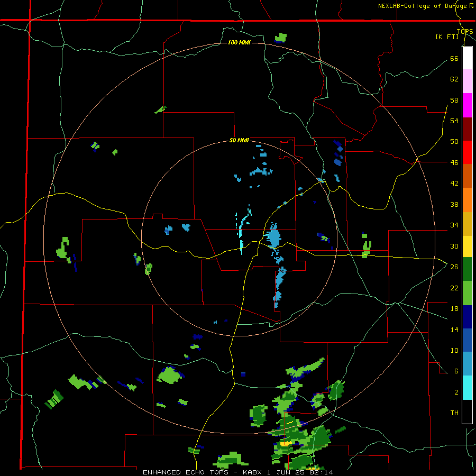The width and height of the screenshot is (476, 476).
Task: Click the cyan legend swatch
Action: tap(467, 388)
